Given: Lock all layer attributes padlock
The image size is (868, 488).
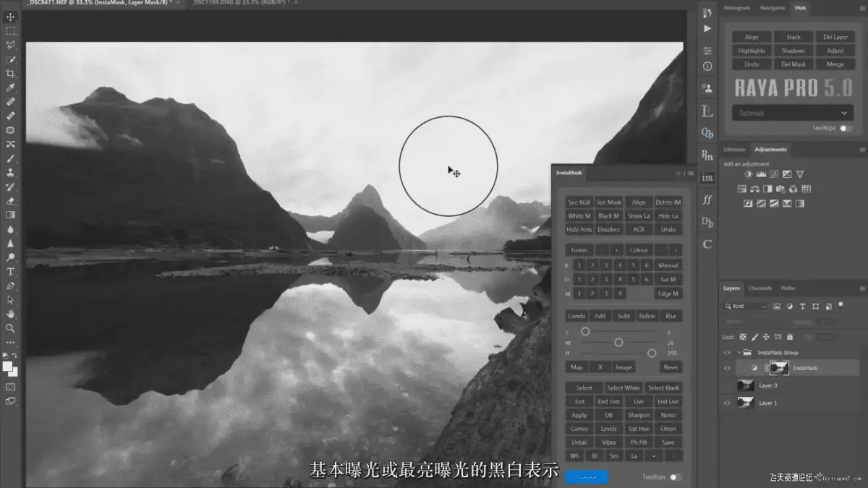Looking at the screenshot, I should pyautogui.click(x=789, y=337).
